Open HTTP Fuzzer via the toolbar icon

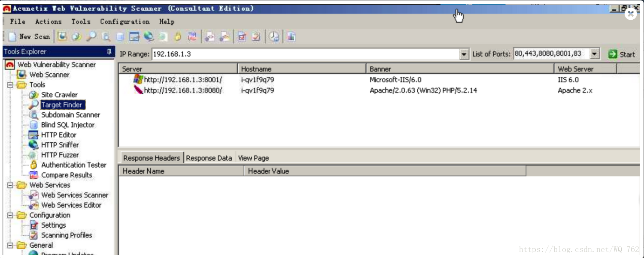pyautogui.click(x=163, y=37)
